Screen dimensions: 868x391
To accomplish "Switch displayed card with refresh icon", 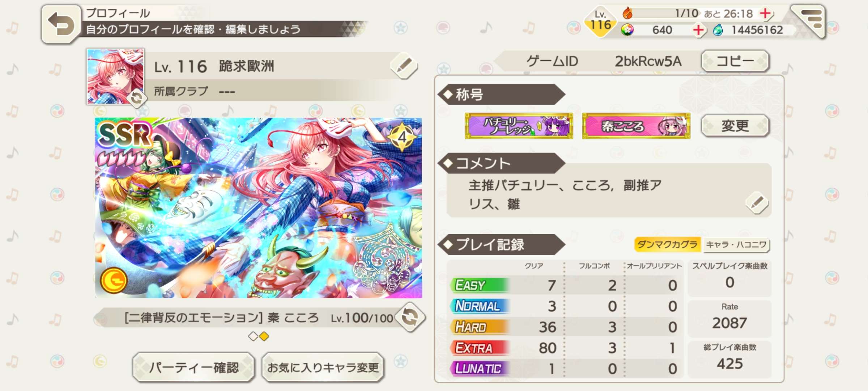I will point(410,318).
